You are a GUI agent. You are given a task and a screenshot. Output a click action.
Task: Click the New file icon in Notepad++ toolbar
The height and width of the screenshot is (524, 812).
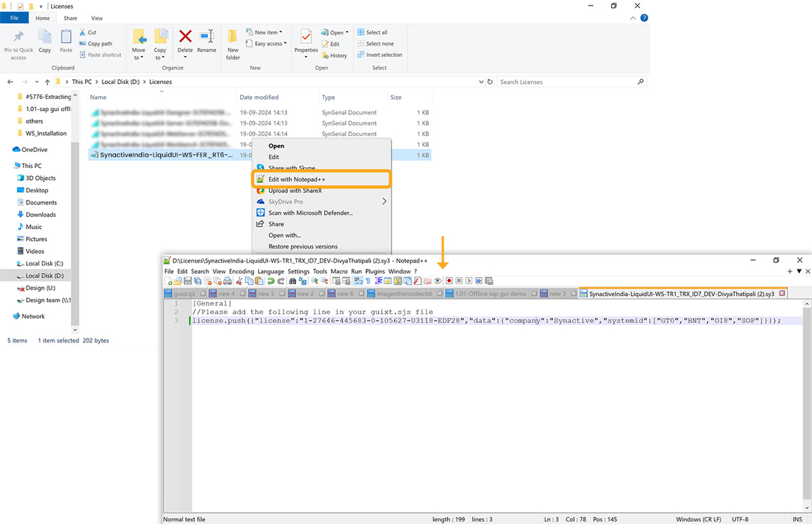(168, 281)
